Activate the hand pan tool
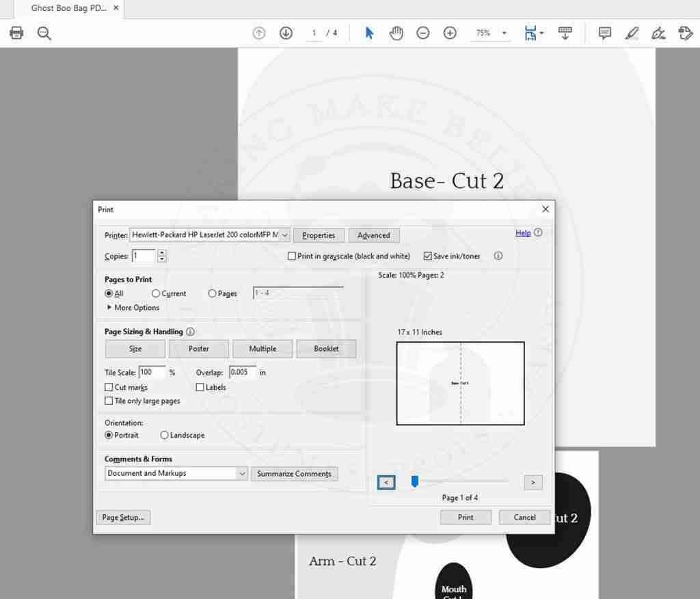 coord(396,33)
